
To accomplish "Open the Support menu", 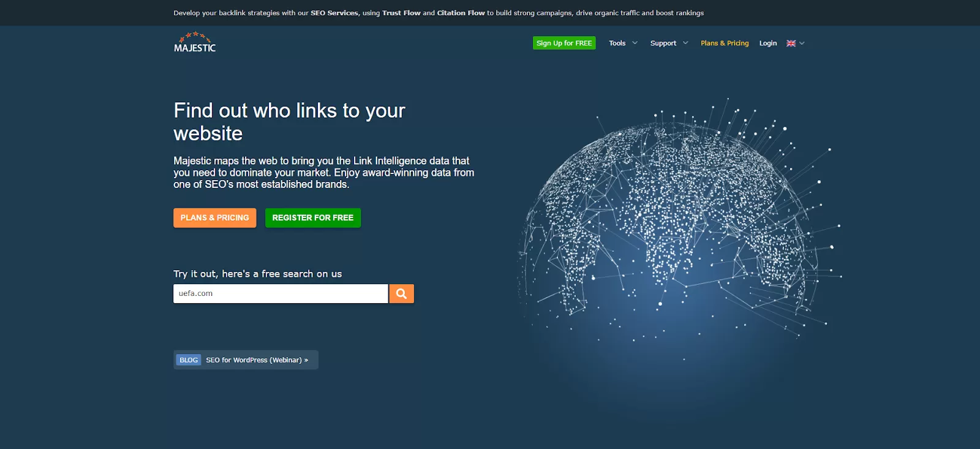I will 663,43.
